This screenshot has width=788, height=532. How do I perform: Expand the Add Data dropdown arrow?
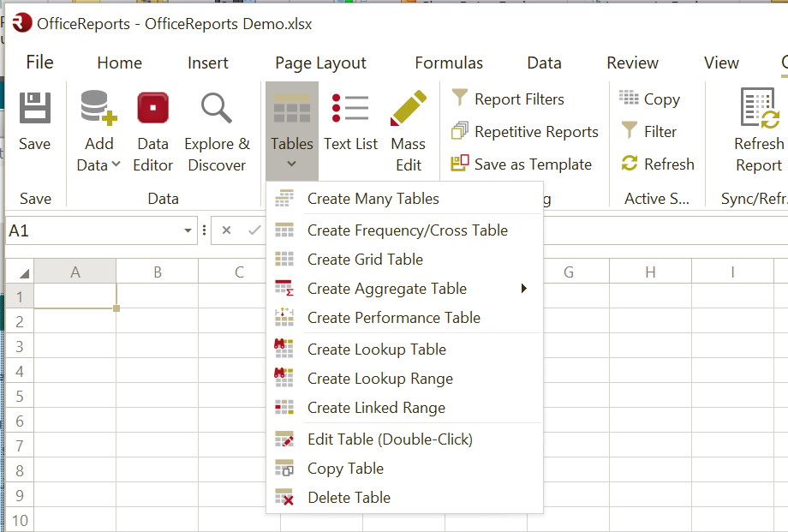tap(116, 164)
